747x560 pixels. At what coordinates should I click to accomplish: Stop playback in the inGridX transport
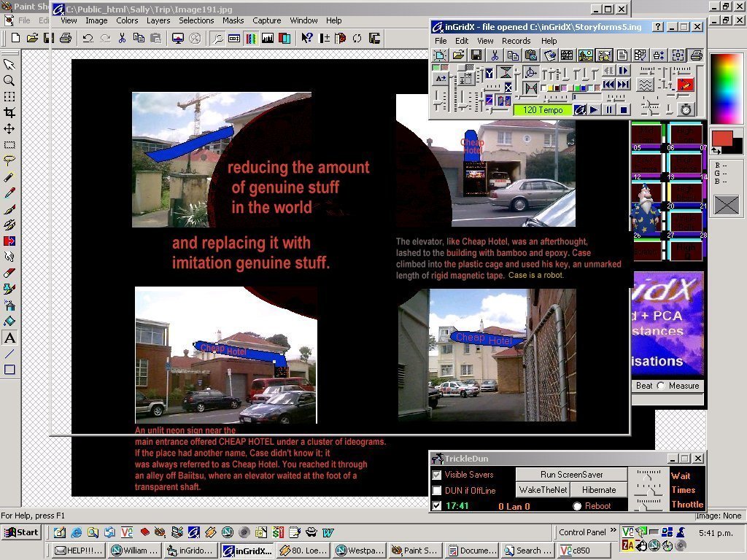point(623,110)
